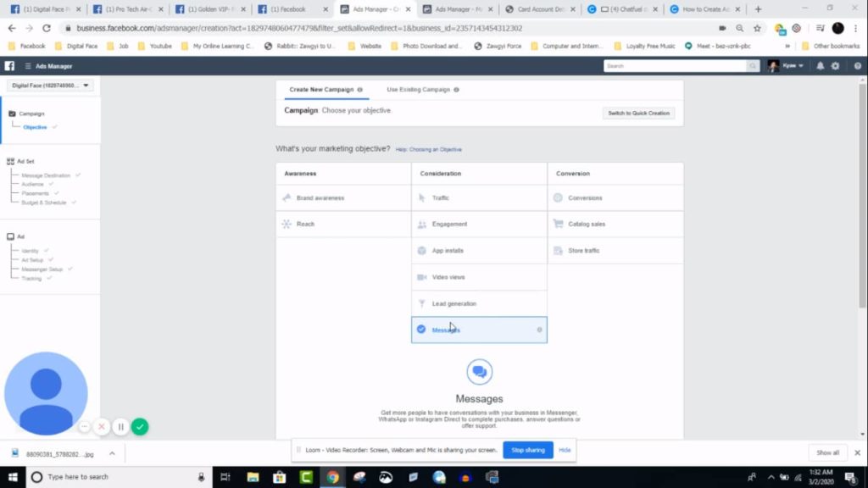The image size is (868, 488).
Task: Click Stop sharing in the Loom bar
Action: click(527, 450)
